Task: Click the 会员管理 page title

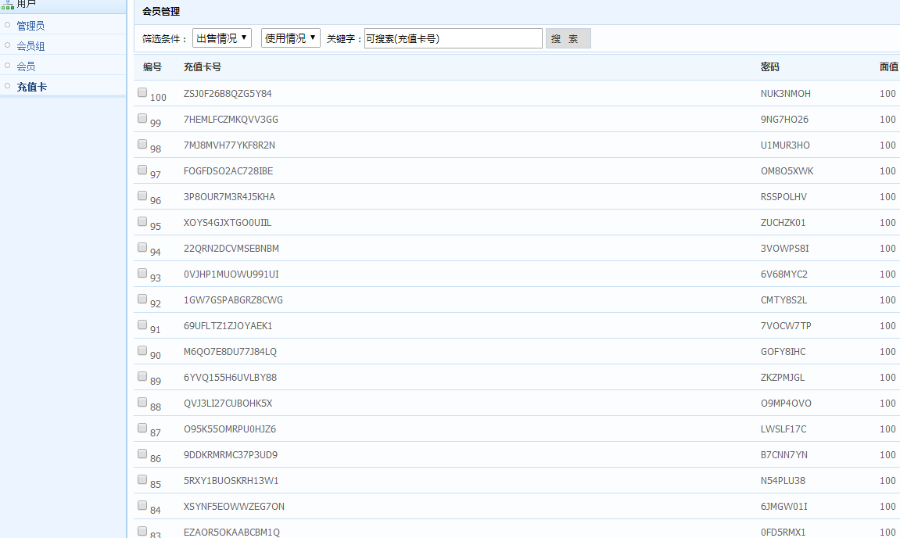Action: [161, 11]
